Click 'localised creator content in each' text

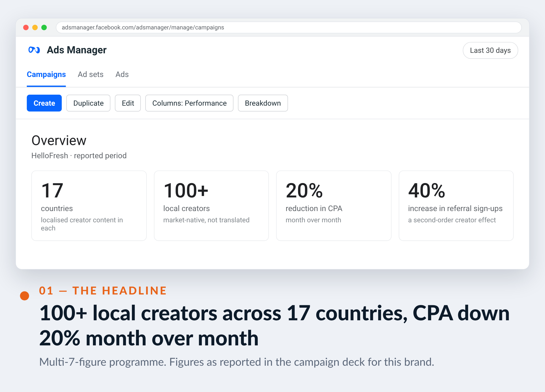82,224
